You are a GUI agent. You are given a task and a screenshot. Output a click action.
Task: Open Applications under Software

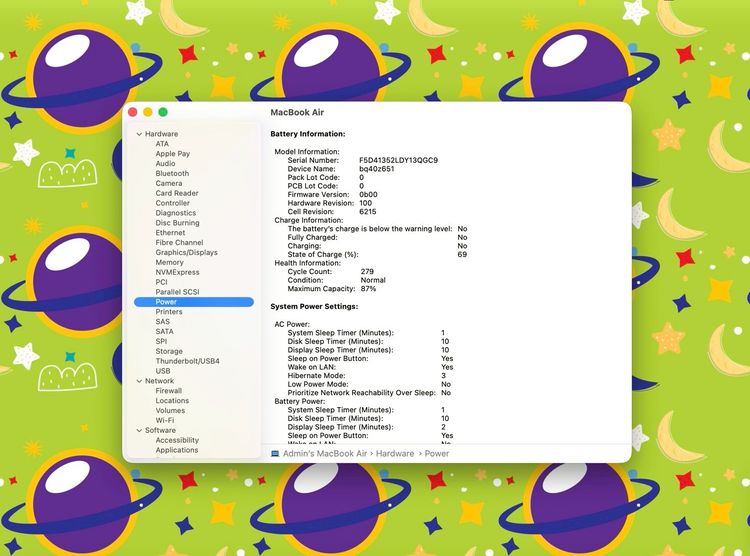177,450
